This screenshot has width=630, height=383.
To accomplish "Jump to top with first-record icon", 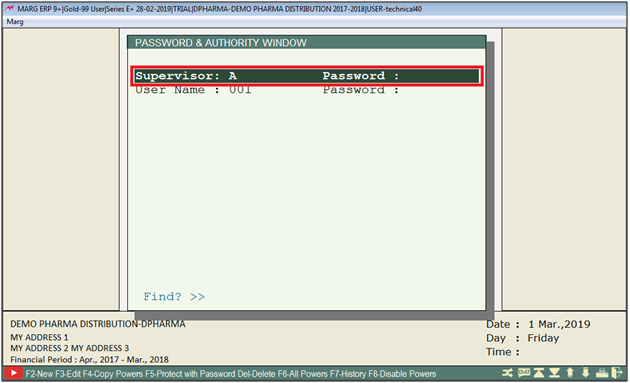I will pos(539,373).
